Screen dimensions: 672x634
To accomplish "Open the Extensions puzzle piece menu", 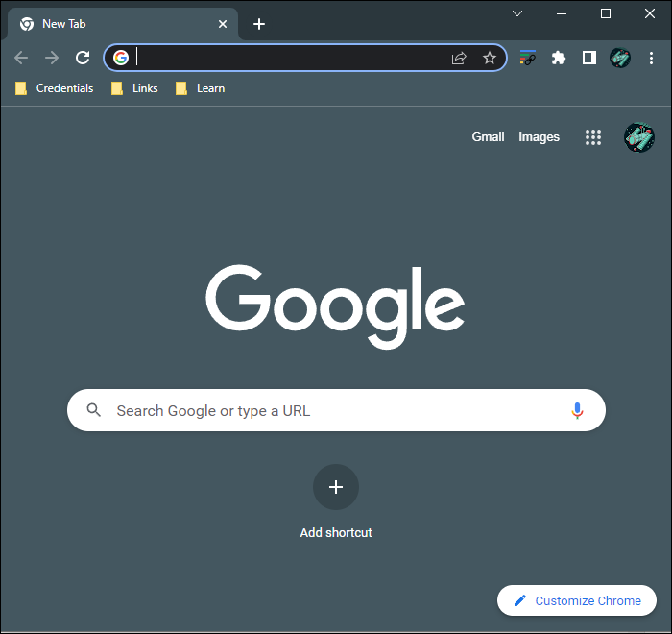I will click(x=559, y=58).
